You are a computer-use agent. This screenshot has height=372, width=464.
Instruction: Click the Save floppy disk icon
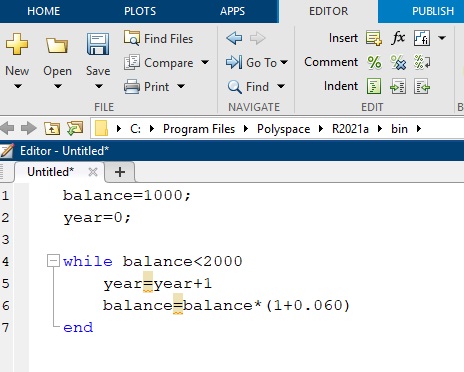coord(98,44)
